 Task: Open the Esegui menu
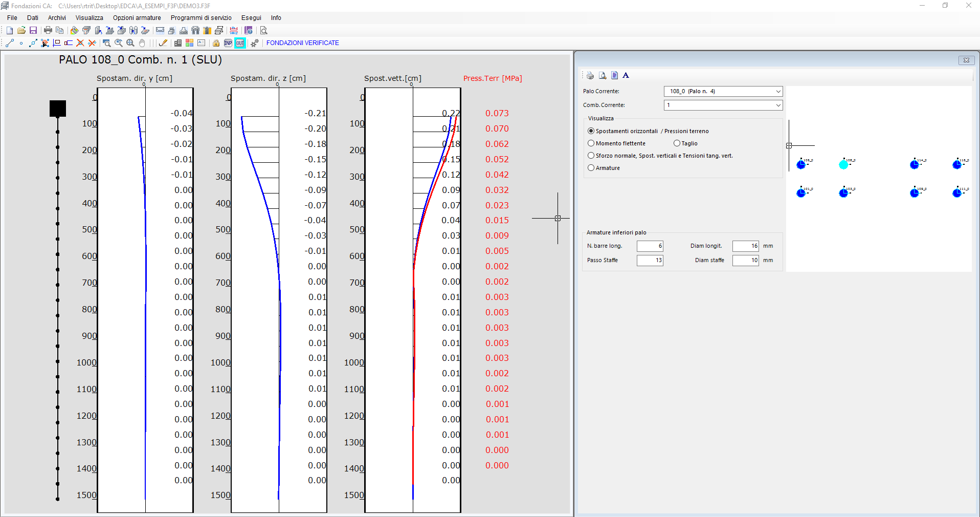pos(251,18)
